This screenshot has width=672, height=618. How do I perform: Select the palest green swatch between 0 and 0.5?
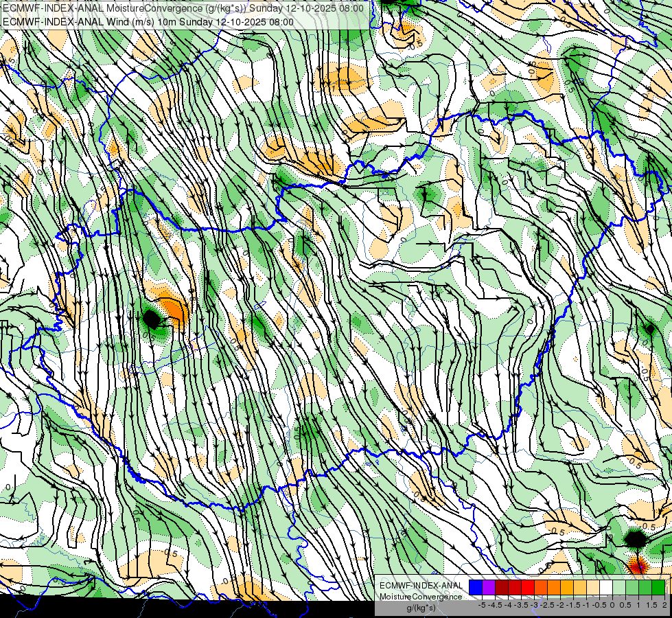(x=619, y=587)
